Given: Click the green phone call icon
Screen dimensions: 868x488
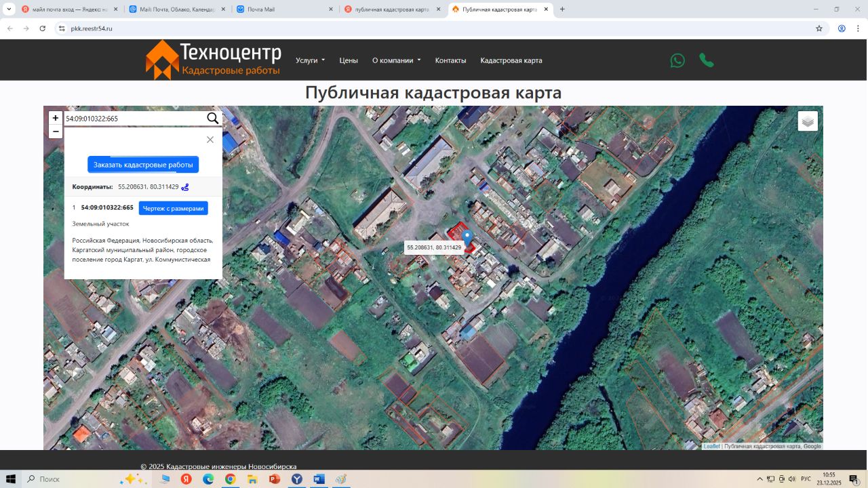Looking at the screenshot, I should pos(707,60).
